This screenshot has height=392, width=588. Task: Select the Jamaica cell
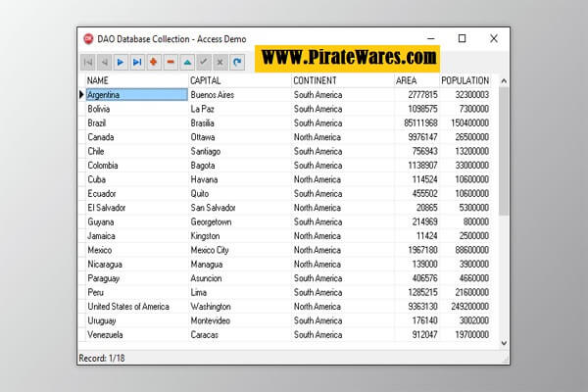tap(137, 236)
